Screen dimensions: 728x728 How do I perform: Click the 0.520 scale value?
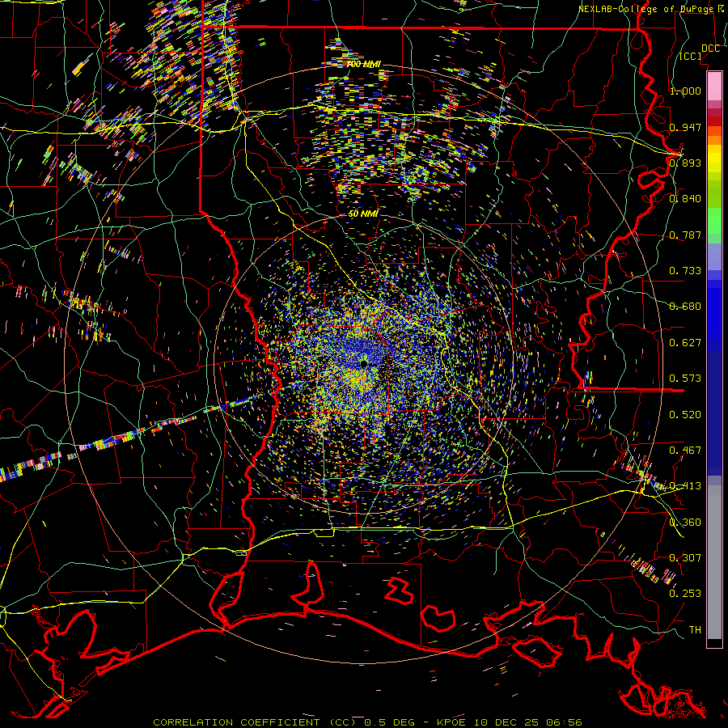click(x=685, y=414)
